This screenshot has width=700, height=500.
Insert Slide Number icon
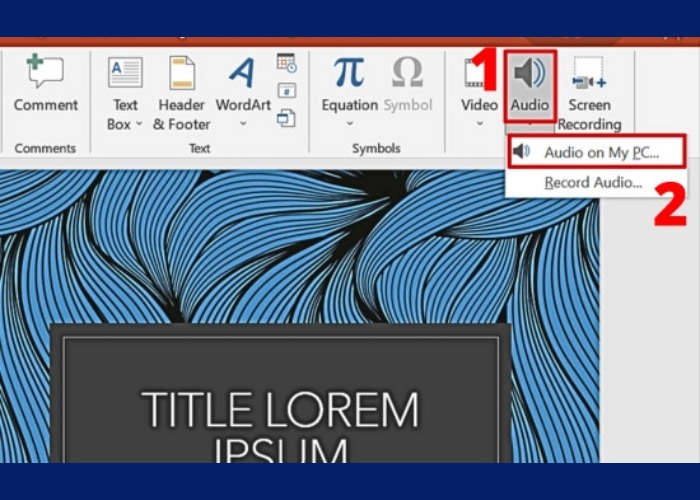[286, 91]
